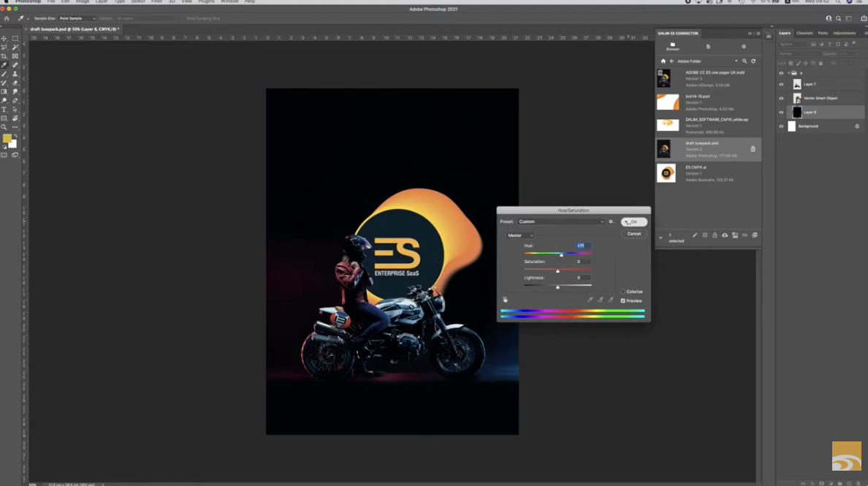Image resolution: width=868 pixels, height=486 pixels.
Task: Collapse the layer group in Layers panel
Action: pos(789,73)
